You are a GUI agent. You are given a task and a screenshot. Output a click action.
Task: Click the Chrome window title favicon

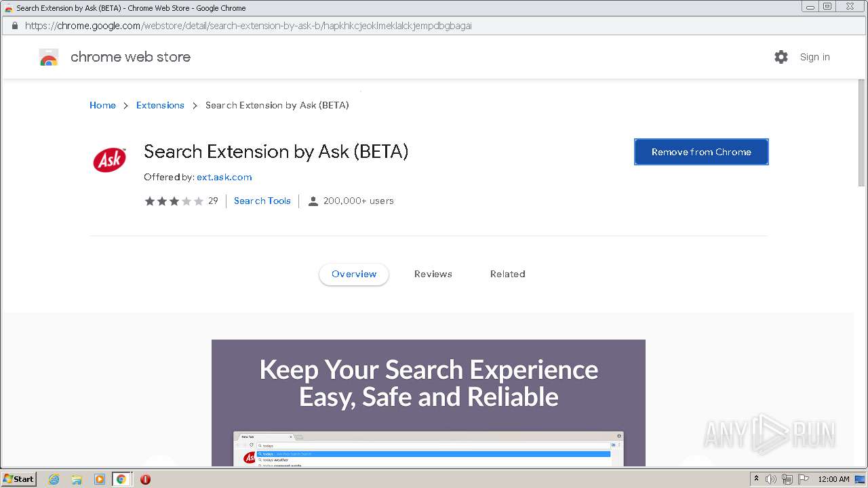(8, 8)
